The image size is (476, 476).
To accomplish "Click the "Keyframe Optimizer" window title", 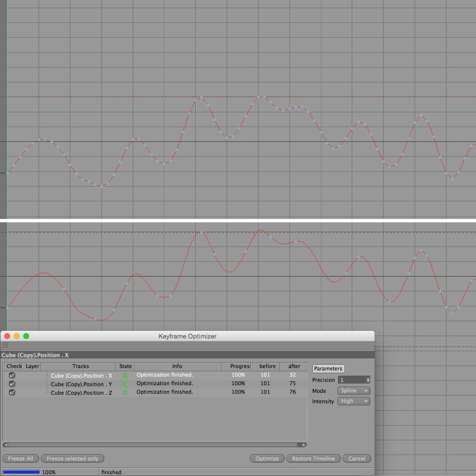I will pos(187,337).
